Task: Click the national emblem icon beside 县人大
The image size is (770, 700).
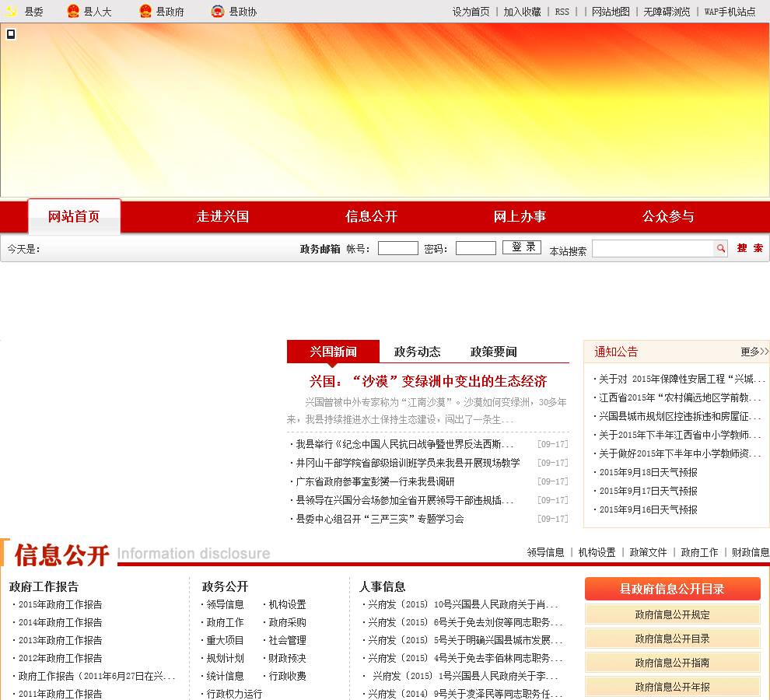Action: pos(72,11)
